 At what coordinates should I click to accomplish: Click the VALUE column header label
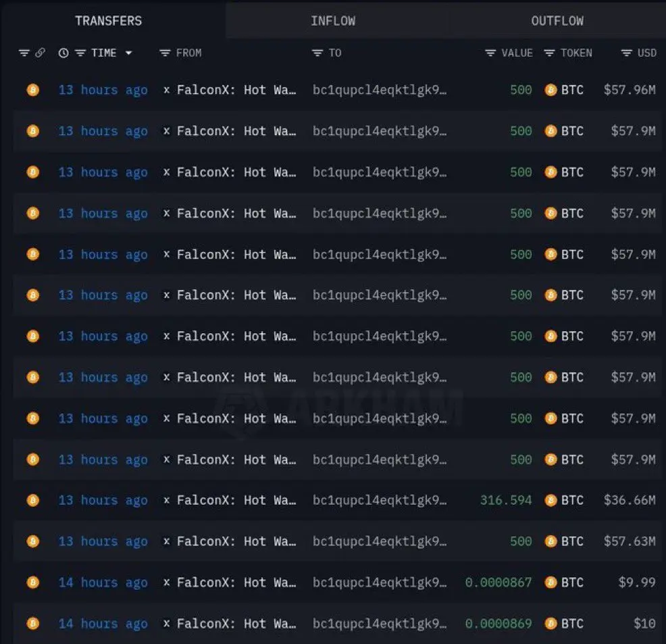[x=517, y=53]
